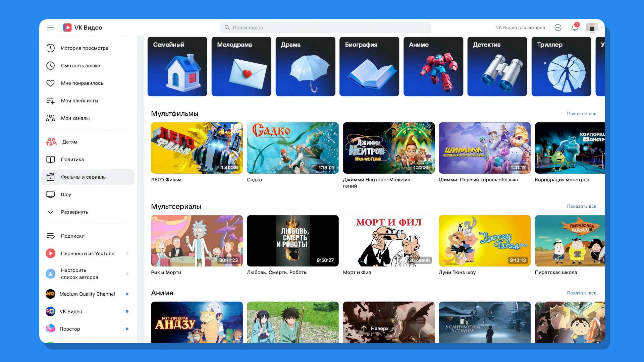The width and height of the screenshot is (644, 362).
Task: Click the Watch later clock icon
Action: (51, 66)
